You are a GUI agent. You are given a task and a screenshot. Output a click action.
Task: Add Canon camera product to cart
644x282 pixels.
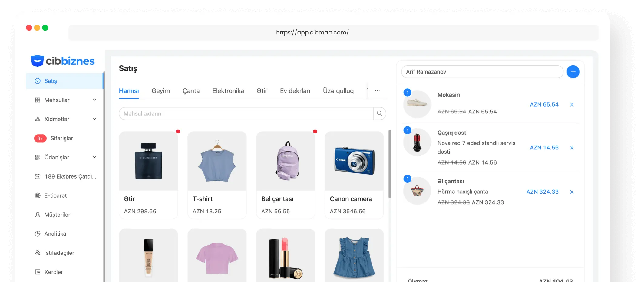(354, 175)
